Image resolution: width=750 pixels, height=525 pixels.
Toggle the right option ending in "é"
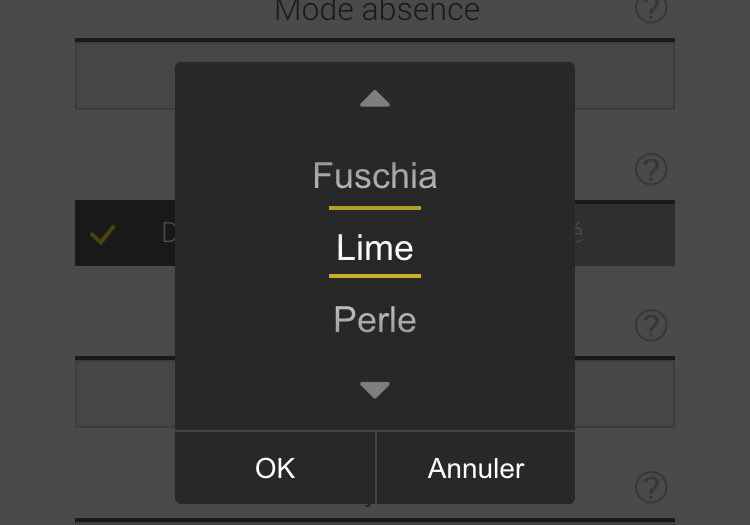point(625,234)
